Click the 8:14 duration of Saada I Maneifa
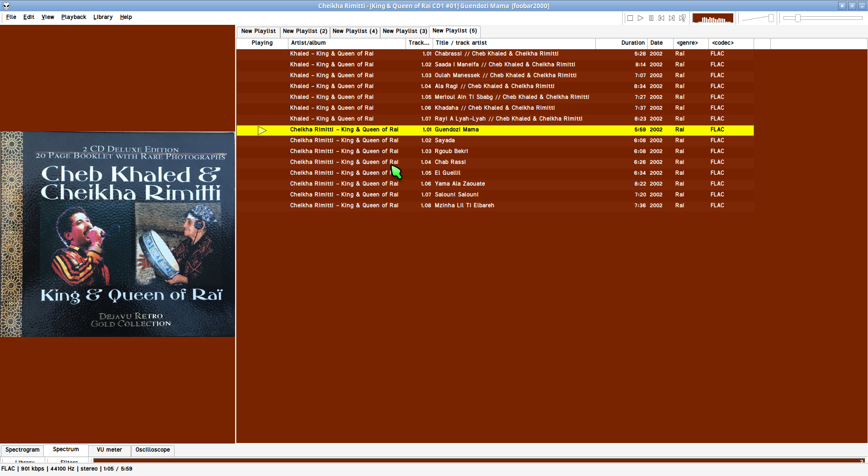Screen dimensions: 868x476 pyautogui.click(x=640, y=65)
